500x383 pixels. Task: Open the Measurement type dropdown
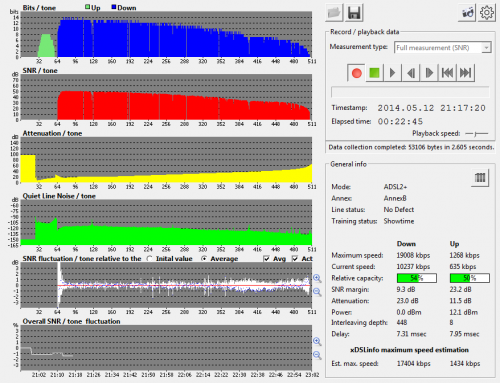point(443,48)
